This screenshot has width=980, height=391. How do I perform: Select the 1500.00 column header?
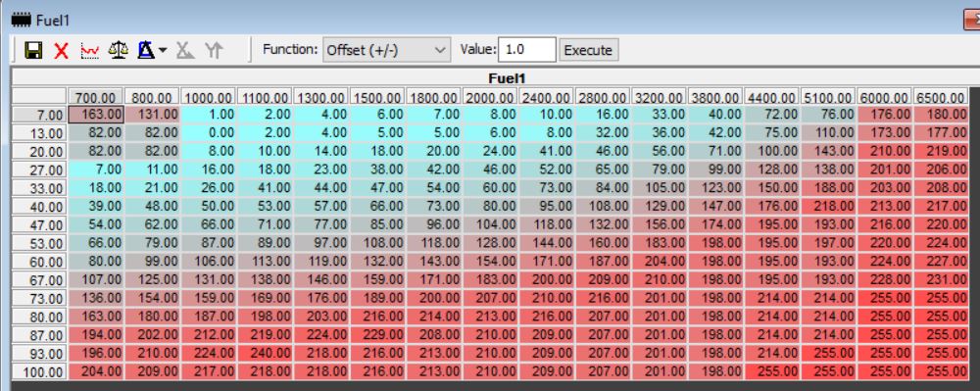(377, 97)
